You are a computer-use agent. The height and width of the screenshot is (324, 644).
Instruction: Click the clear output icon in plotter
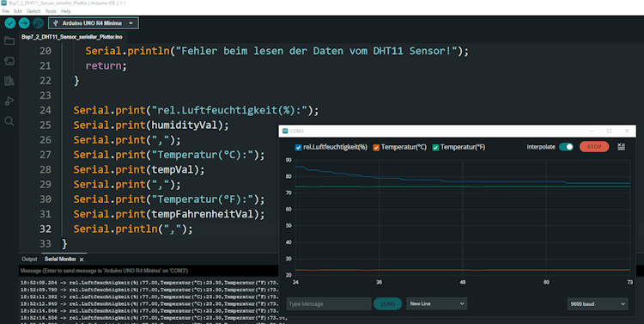pyautogui.click(x=621, y=147)
